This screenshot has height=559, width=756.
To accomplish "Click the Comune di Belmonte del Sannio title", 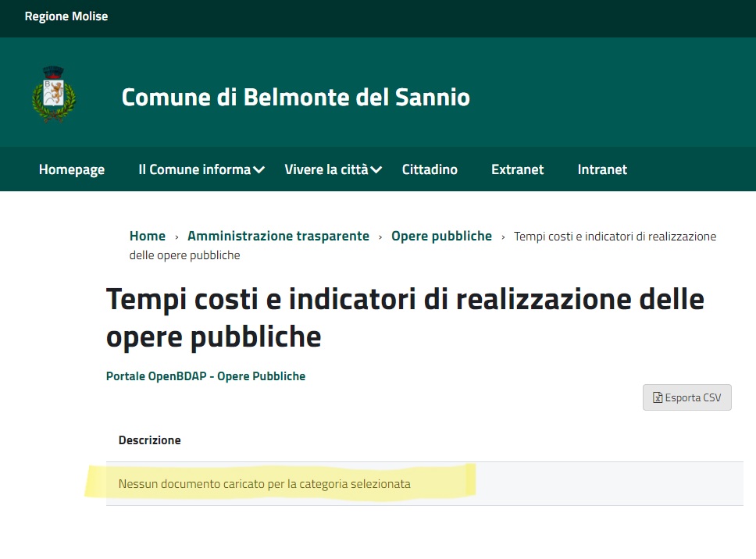I will click(x=296, y=98).
